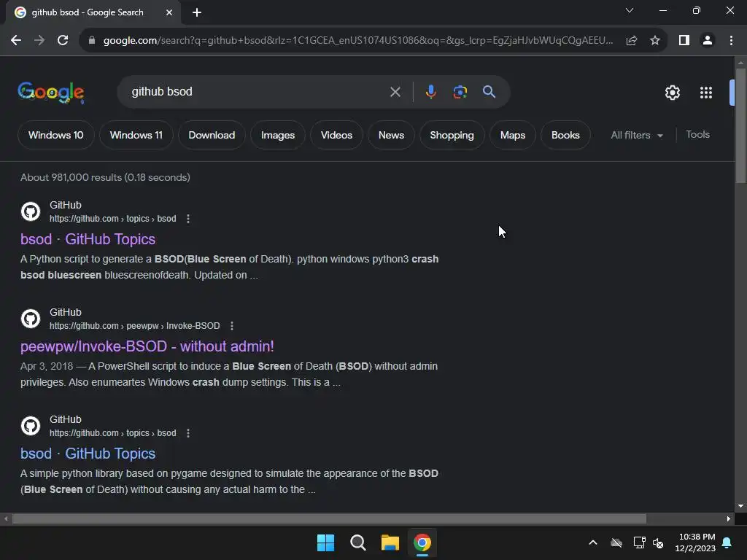Switch to News results
Viewport: 747px width, 560px height.
coord(391,135)
